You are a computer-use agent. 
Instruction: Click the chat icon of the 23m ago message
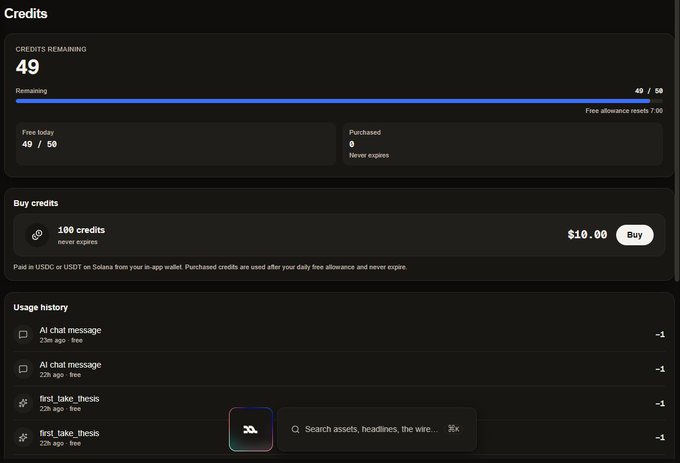point(23,335)
